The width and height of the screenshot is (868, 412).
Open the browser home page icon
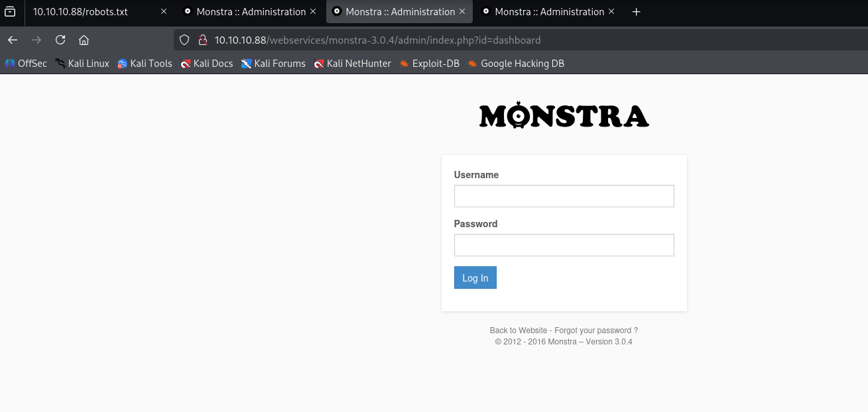84,40
